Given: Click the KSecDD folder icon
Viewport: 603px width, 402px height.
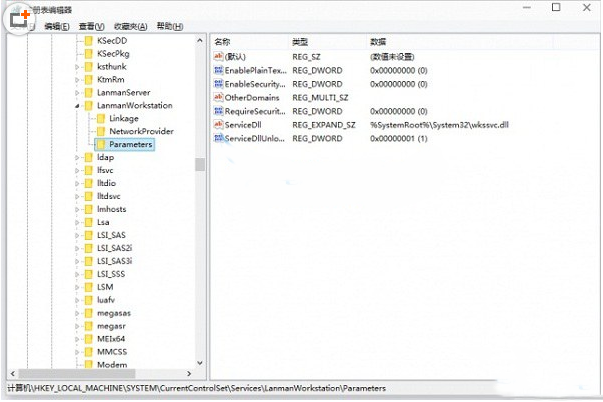Looking at the screenshot, I should [x=89, y=41].
